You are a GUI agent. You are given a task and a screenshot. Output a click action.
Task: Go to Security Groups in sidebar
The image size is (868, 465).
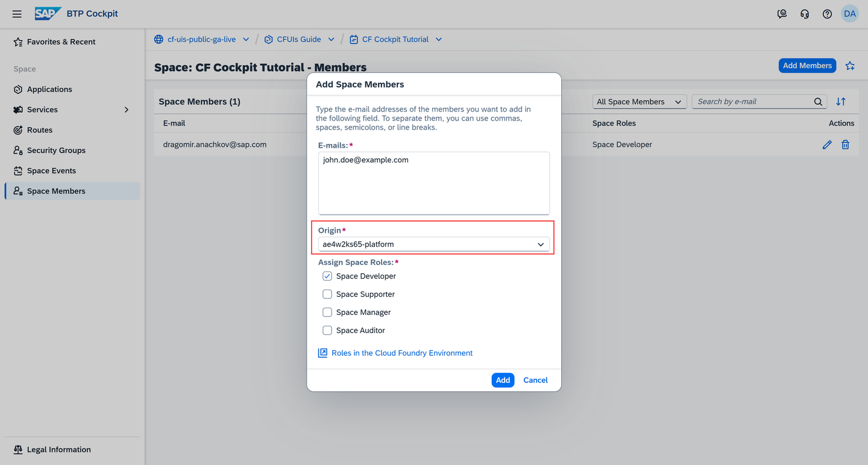click(72, 150)
